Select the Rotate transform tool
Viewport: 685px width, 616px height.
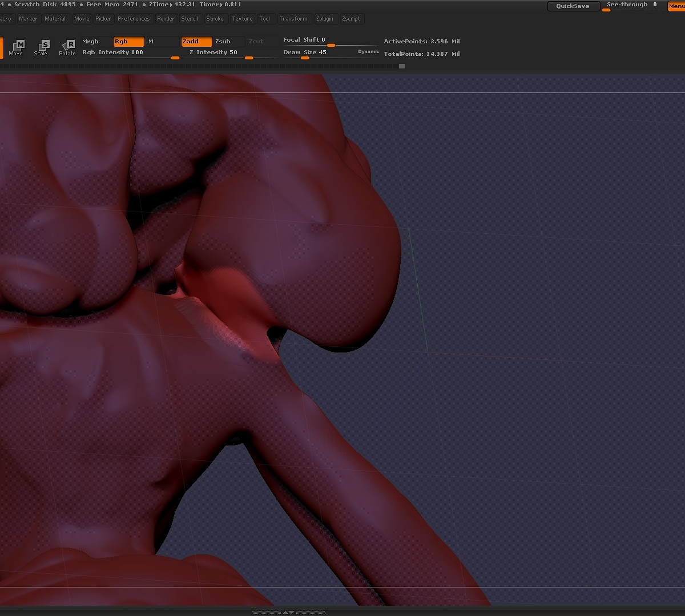(67, 47)
